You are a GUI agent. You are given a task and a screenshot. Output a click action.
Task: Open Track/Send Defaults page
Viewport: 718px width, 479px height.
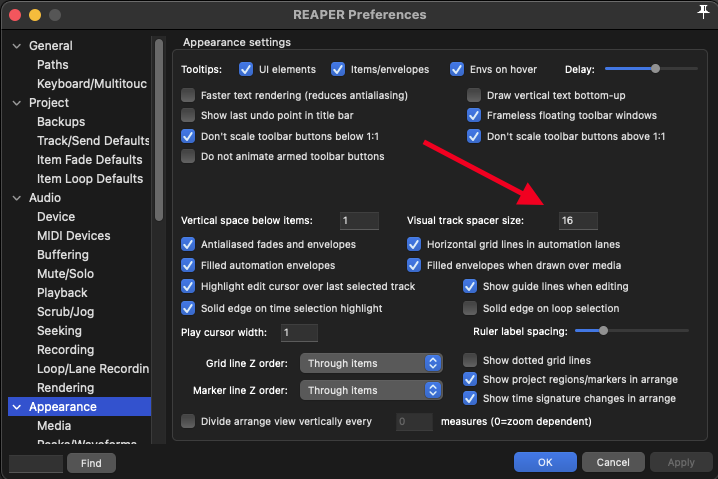[x=93, y=141]
